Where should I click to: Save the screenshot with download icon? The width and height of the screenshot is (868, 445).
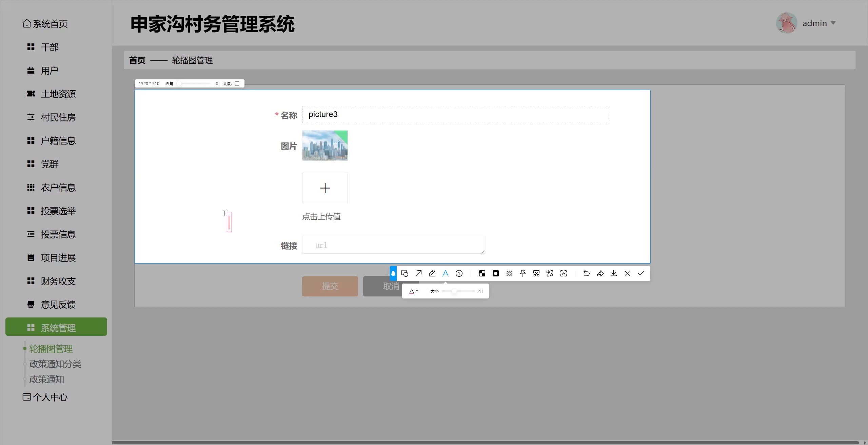(614, 273)
